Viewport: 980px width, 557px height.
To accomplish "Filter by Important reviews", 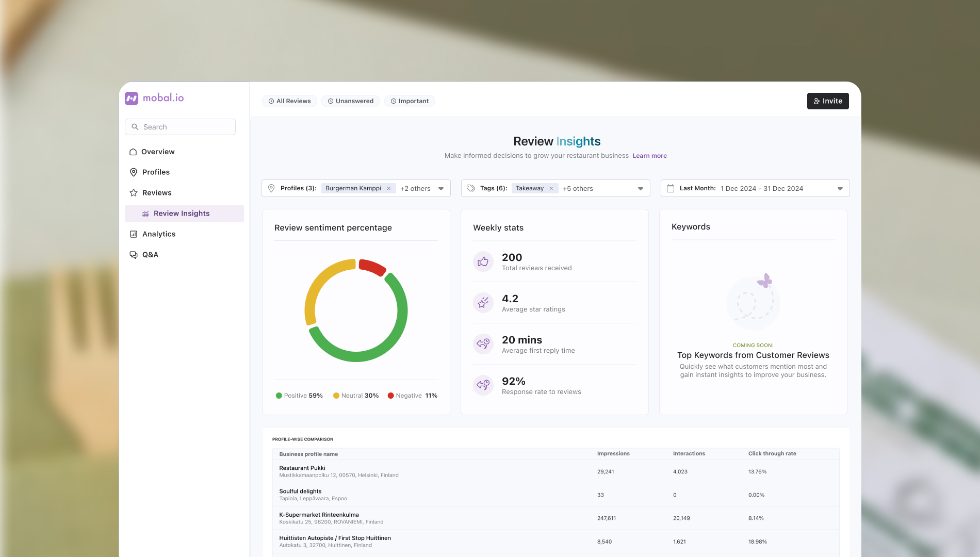I will [x=410, y=101].
